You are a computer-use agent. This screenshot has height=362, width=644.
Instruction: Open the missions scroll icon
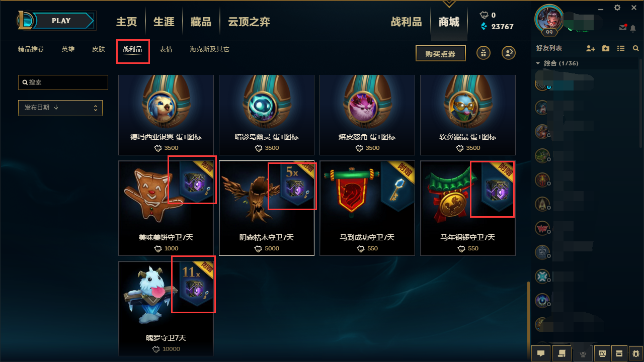(562, 353)
